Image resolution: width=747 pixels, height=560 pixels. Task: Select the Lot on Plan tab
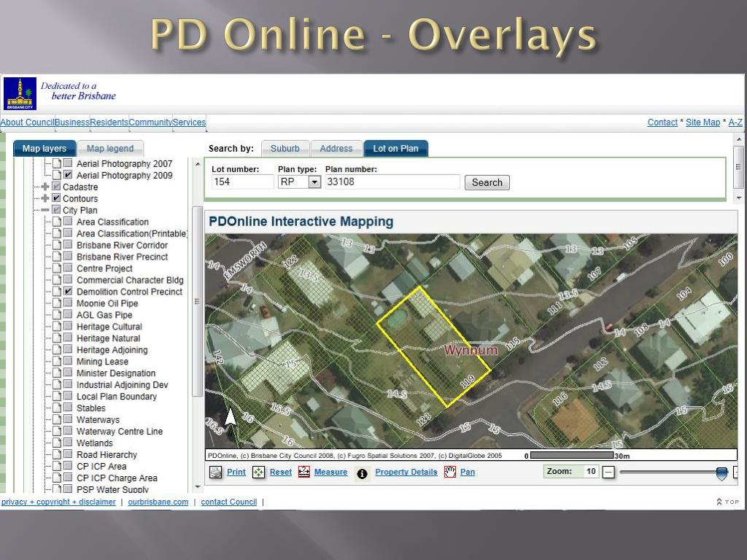[x=395, y=149]
